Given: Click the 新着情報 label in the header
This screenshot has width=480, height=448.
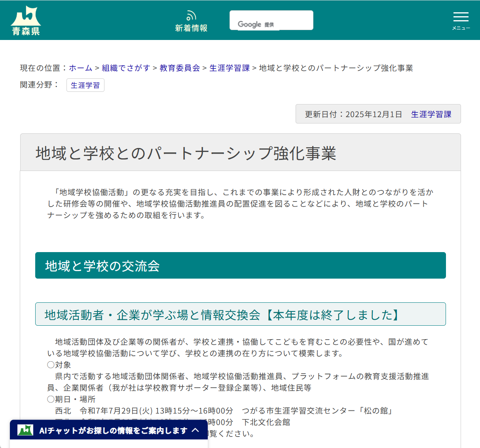Looking at the screenshot, I should (x=192, y=28).
